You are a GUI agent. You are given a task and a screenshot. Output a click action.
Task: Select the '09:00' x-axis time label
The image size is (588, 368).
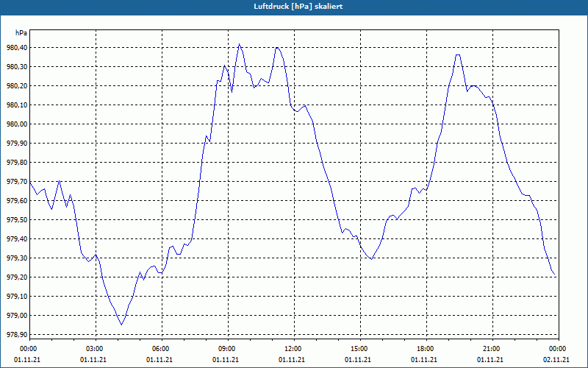(x=228, y=349)
